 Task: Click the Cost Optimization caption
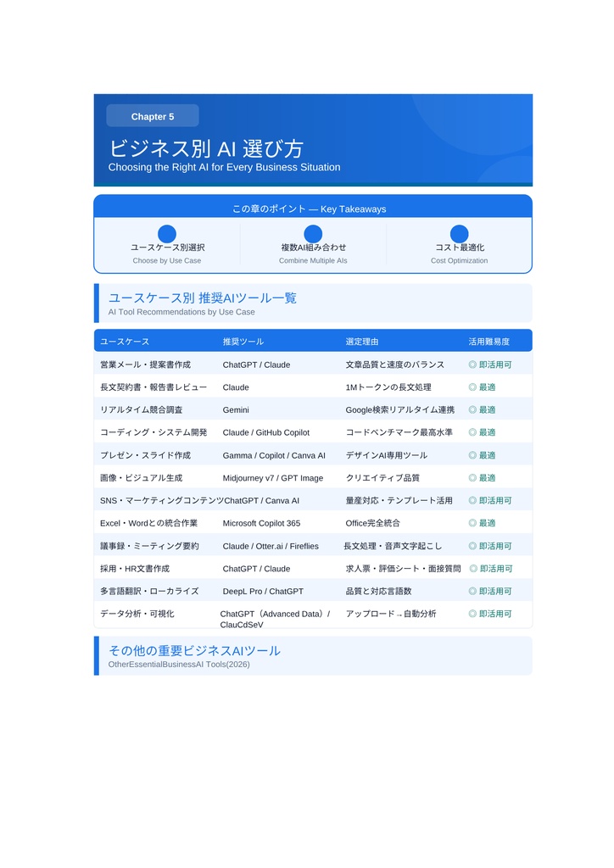coord(459,261)
